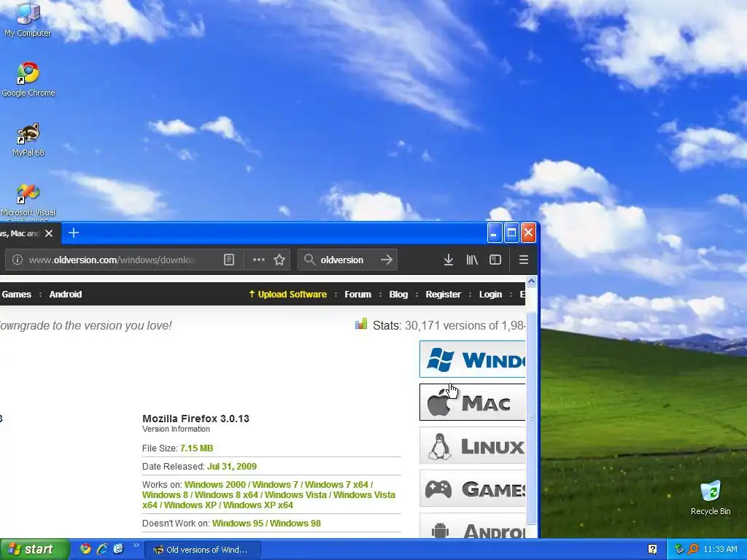The width and height of the screenshot is (747, 560).
Task: Expand the Quick Launch overflow chevron
Action: click(x=136, y=545)
